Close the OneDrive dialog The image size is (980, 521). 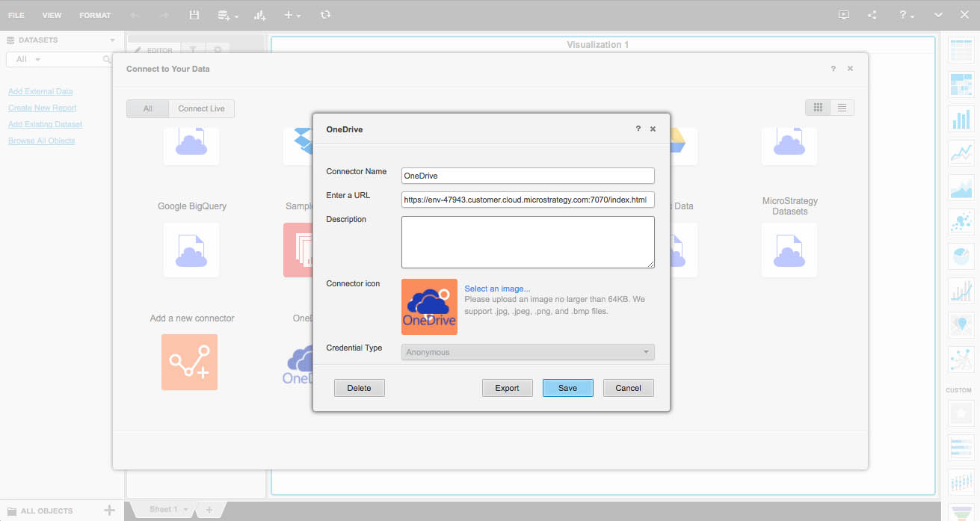(x=653, y=129)
